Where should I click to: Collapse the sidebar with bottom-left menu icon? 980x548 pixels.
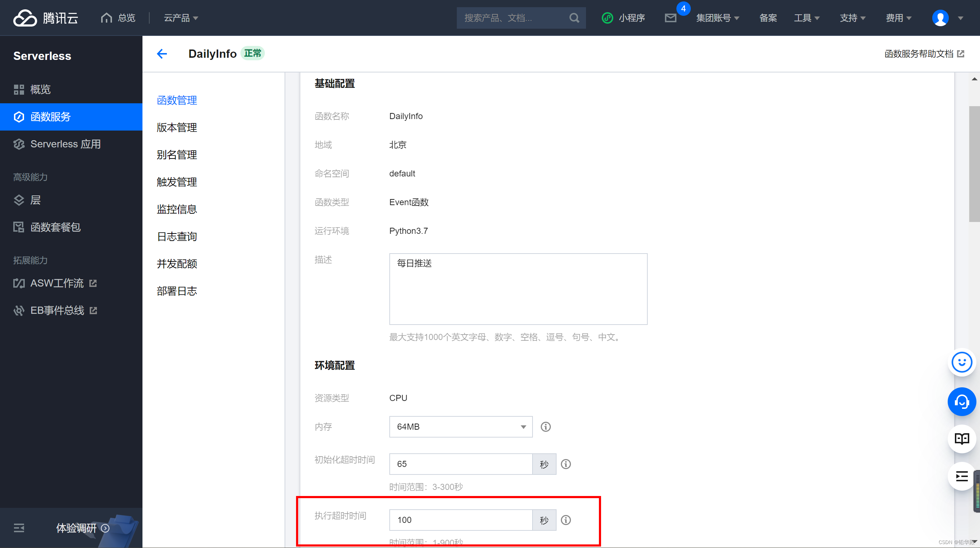point(19,528)
